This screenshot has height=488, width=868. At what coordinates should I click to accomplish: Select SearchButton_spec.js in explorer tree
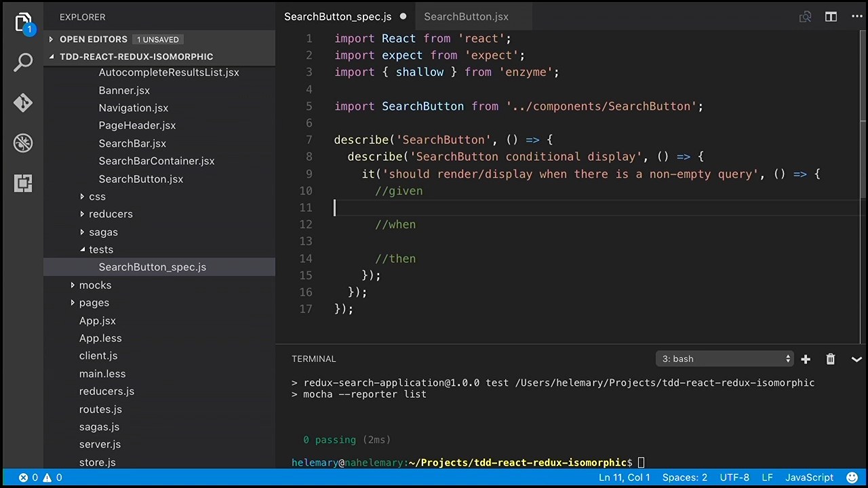click(153, 267)
